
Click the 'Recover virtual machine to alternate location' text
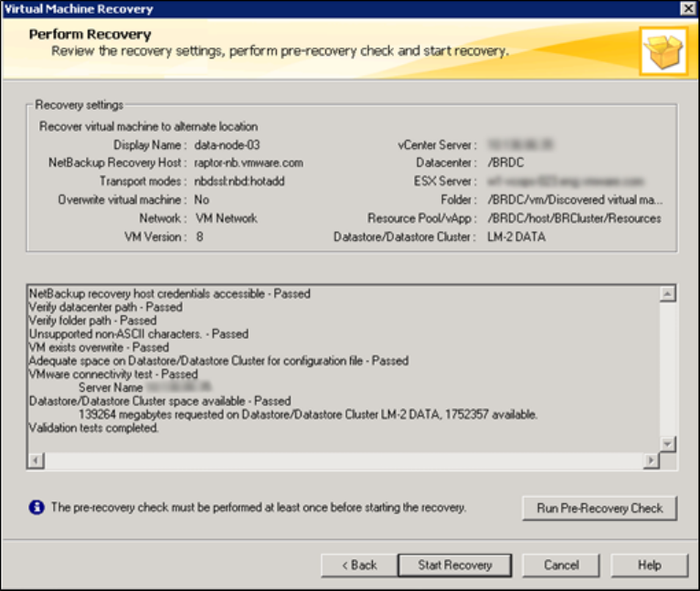(x=149, y=126)
